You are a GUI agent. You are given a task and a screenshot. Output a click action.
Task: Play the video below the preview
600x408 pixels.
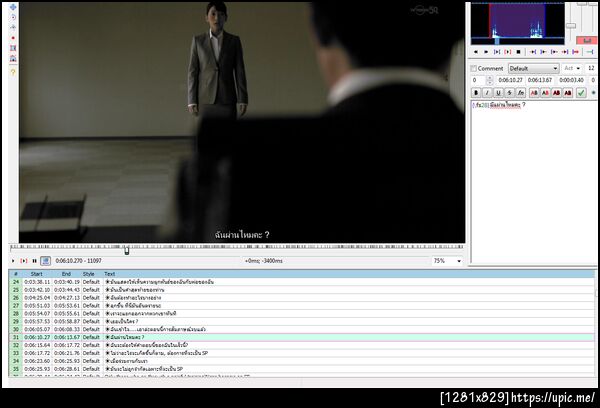coord(13,261)
